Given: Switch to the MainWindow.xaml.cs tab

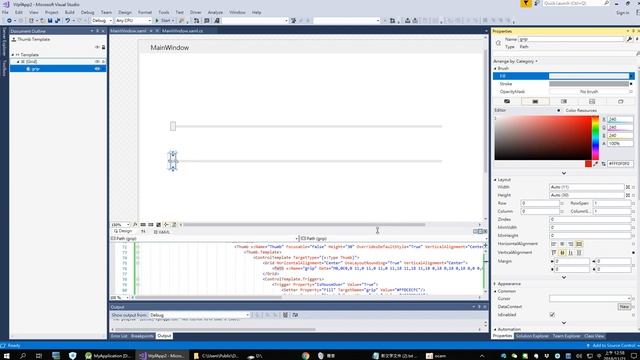Looking at the screenshot, I should (182, 31).
